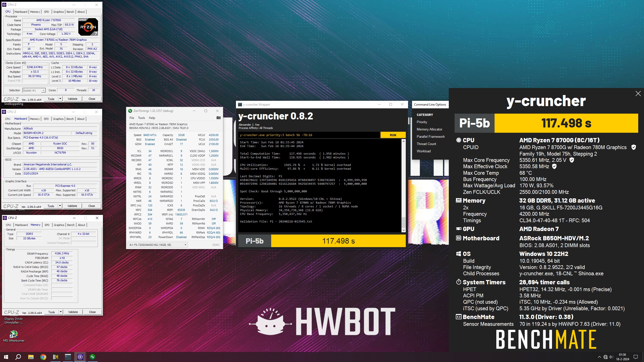Expand Tools dropdown arrow in the Mainboard CPU-Z window

click(x=60, y=206)
